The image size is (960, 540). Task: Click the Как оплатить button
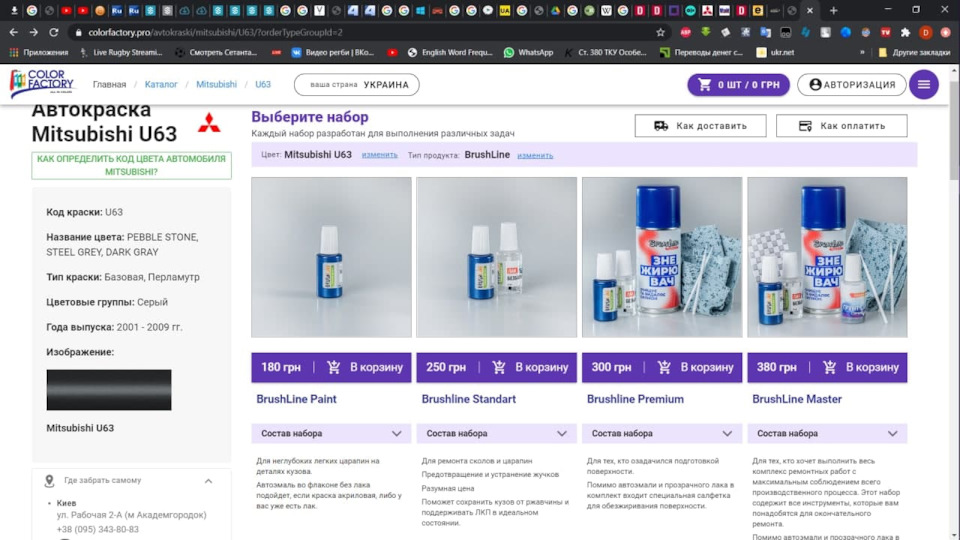click(x=841, y=126)
